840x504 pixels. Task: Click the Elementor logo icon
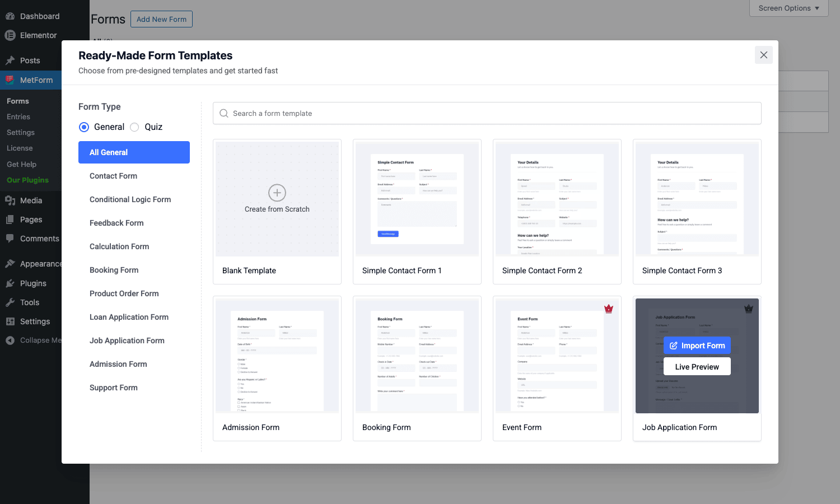click(x=10, y=35)
